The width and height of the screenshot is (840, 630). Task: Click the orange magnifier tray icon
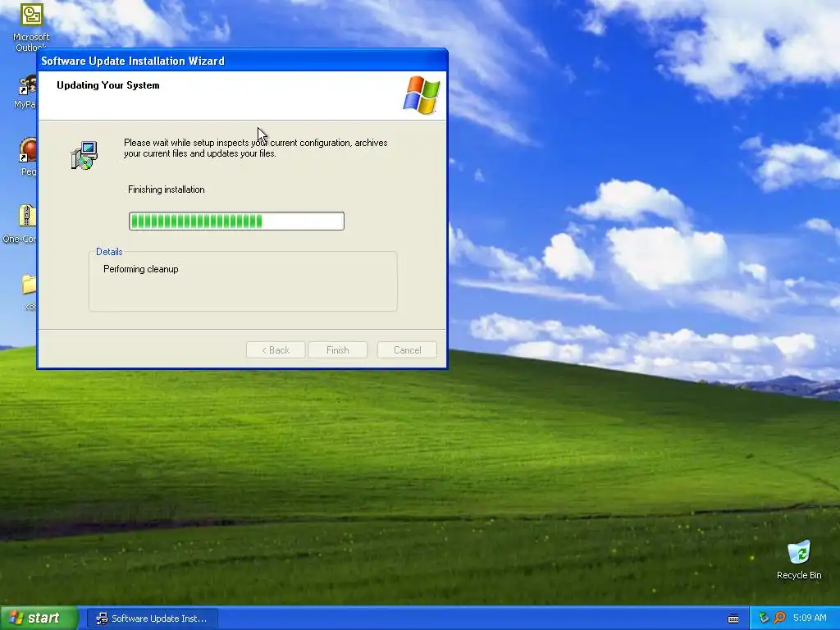[779, 618]
